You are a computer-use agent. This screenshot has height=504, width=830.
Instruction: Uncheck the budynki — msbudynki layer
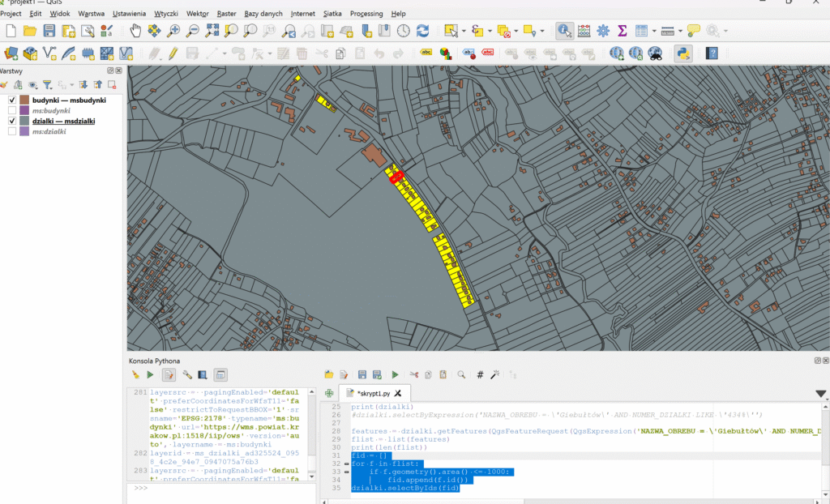(x=12, y=100)
